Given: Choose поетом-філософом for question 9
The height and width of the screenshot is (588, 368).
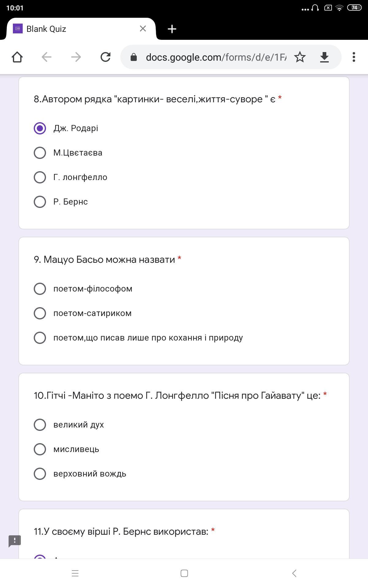Looking at the screenshot, I should tap(40, 289).
